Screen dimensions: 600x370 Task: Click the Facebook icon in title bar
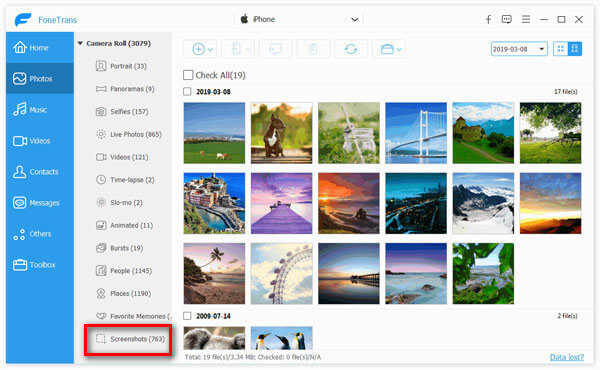[488, 20]
